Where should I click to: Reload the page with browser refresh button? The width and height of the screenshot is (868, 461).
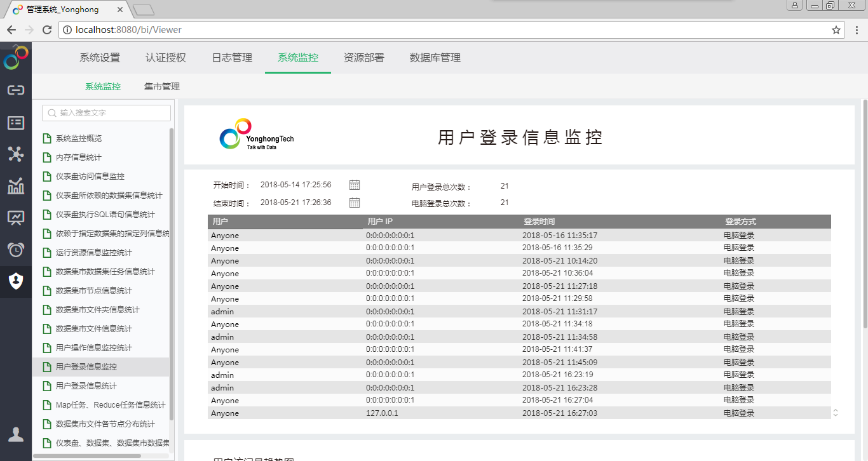coord(46,30)
